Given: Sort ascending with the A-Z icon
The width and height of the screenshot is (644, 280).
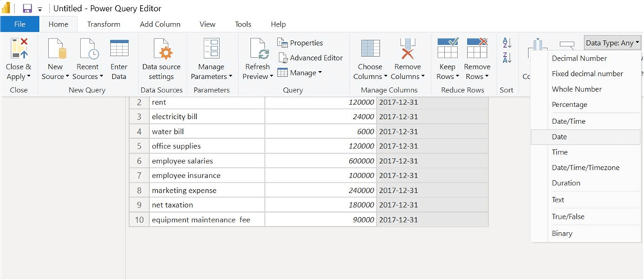Looking at the screenshot, I should pyautogui.click(x=507, y=43).
